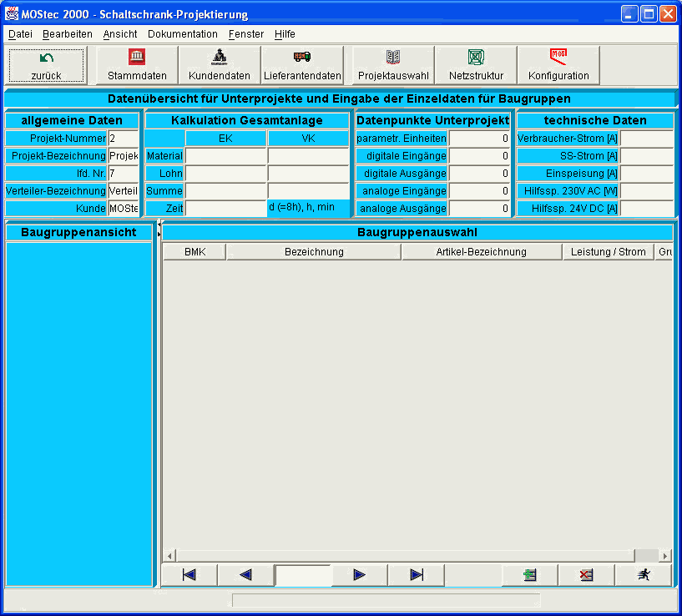This screenshot has height=616, width=682.
Task: Go to the previous record
Action: click(245, 574)
